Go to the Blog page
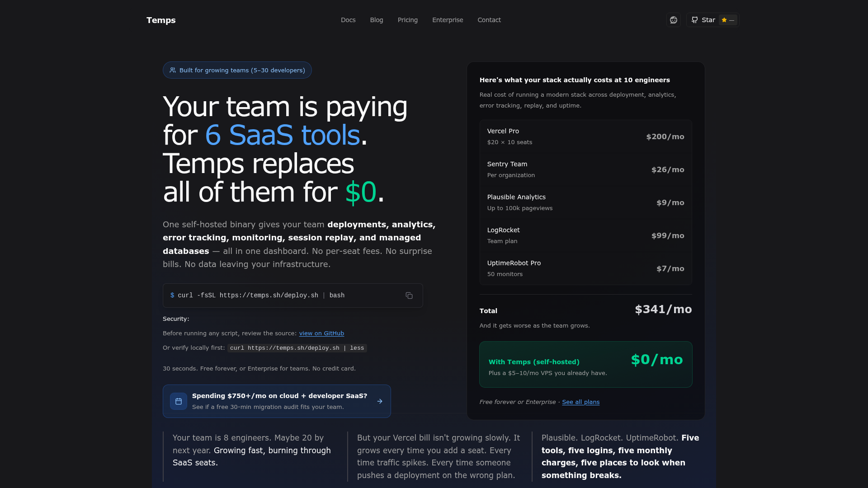 [377, 20]
